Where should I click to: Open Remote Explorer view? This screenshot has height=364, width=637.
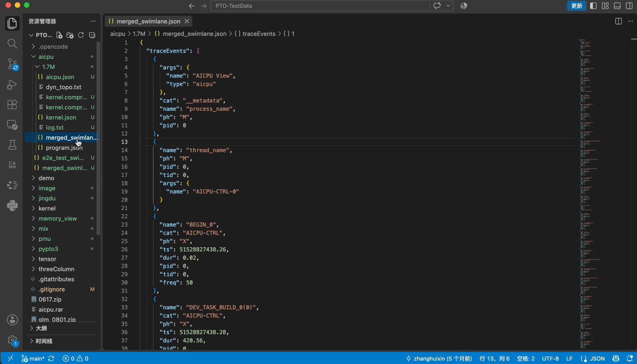pos(12,125)
